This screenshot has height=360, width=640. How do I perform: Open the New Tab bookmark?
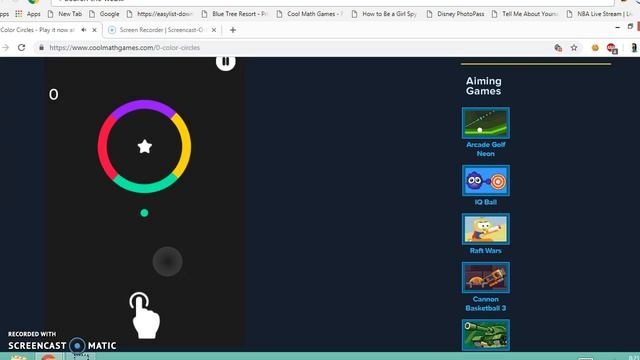pyautogui.click(x=64, y=14)
